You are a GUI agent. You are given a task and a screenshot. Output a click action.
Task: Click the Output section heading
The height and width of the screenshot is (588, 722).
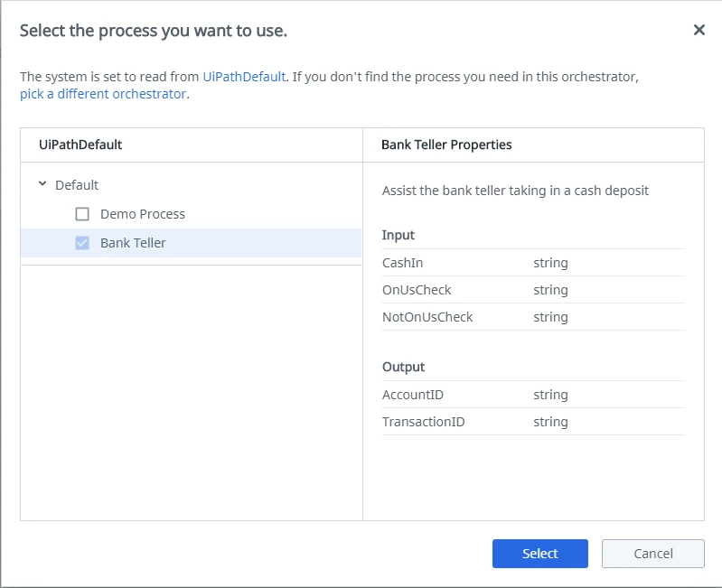click(403, 367)
